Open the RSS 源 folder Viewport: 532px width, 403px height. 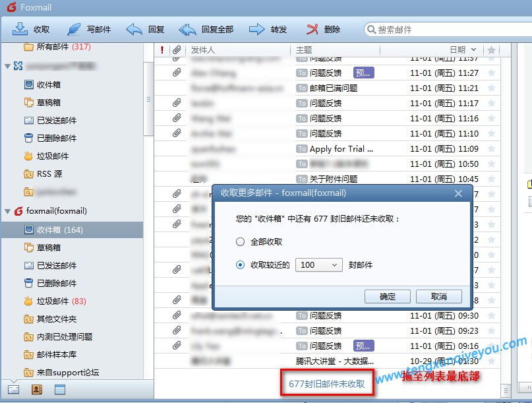(43, 174)
